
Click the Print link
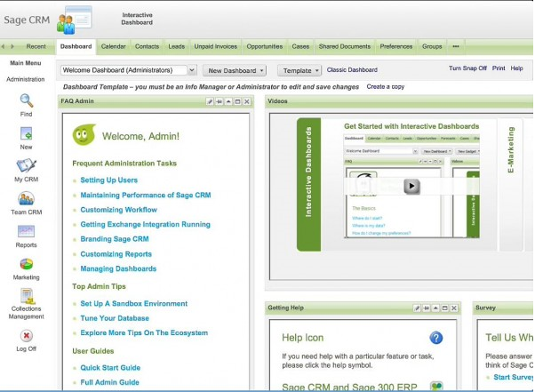point(499,68)
